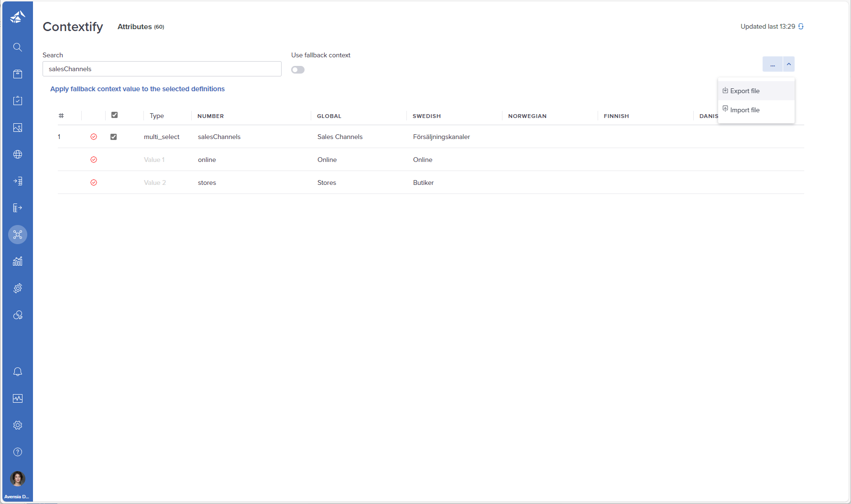
Task: Open the notifications bell icon
Action: pos(18,372)
